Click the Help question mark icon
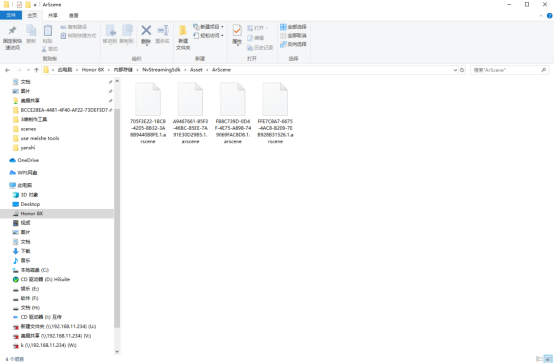The width and height of the screenshot is (554, 363). [x=549, y=16]
